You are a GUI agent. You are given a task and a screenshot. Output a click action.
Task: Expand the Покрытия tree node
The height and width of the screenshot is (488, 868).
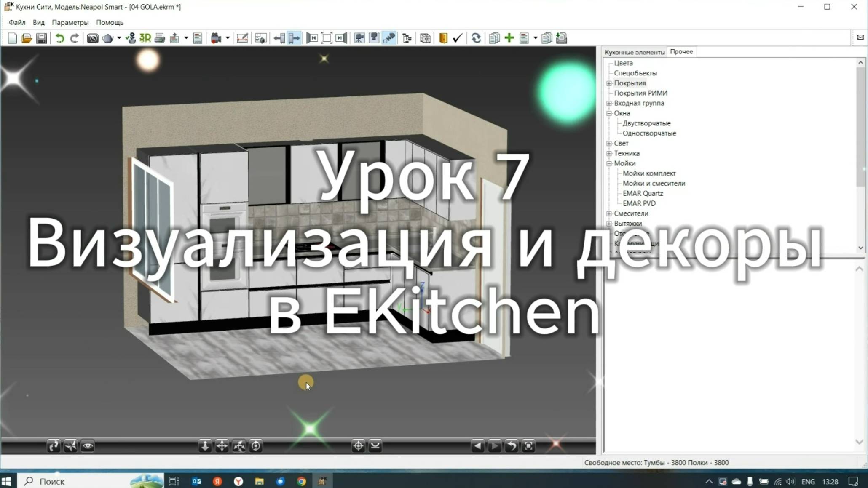click(x=609, y=83)
